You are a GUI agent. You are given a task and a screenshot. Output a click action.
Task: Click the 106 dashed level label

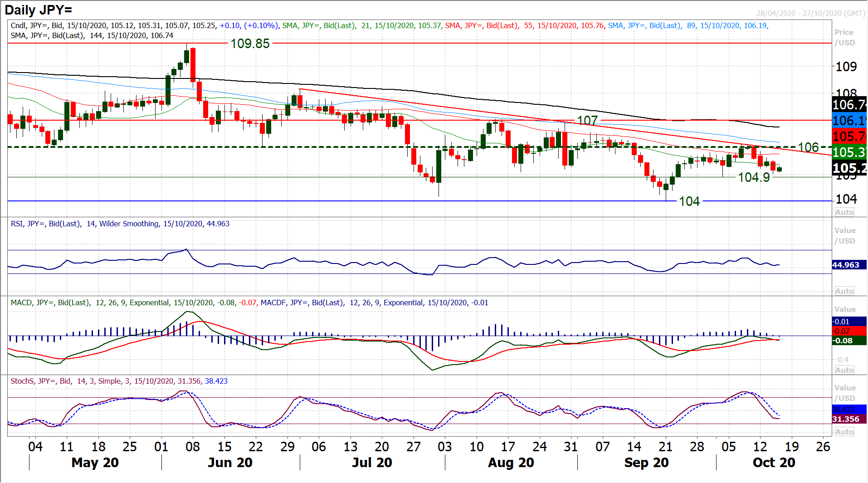[808, 147]
